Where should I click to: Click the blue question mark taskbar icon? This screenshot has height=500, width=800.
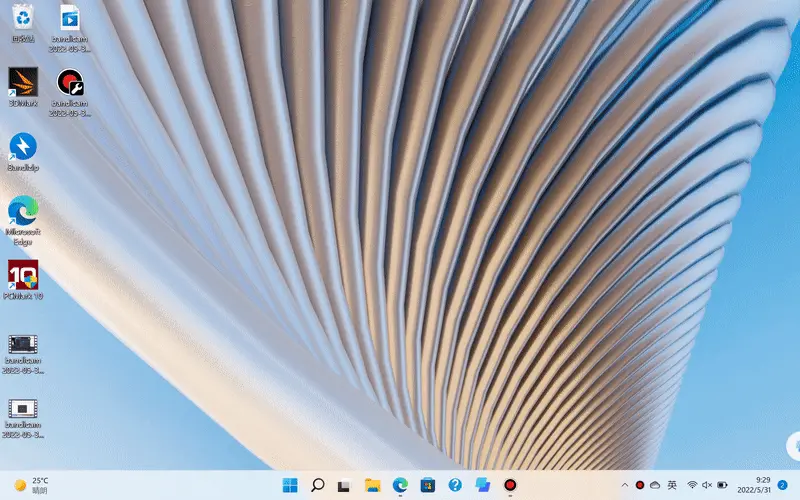455,485
